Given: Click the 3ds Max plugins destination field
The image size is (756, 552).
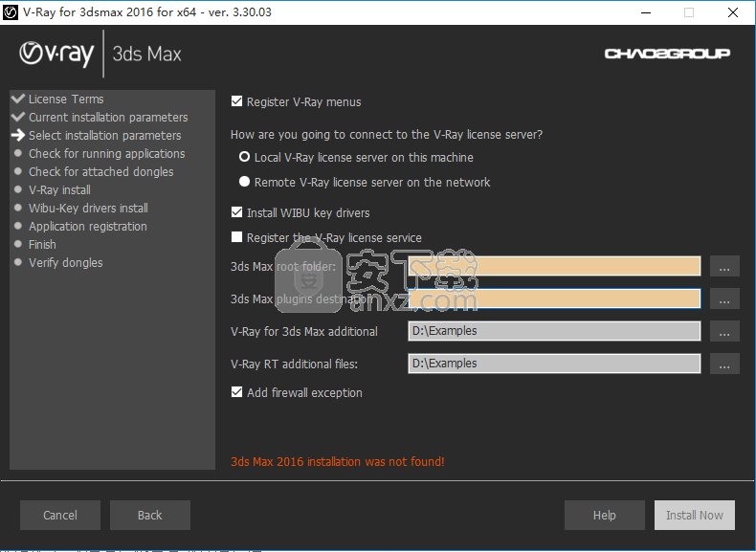Looking at the screenshot, I should [554, 298].
